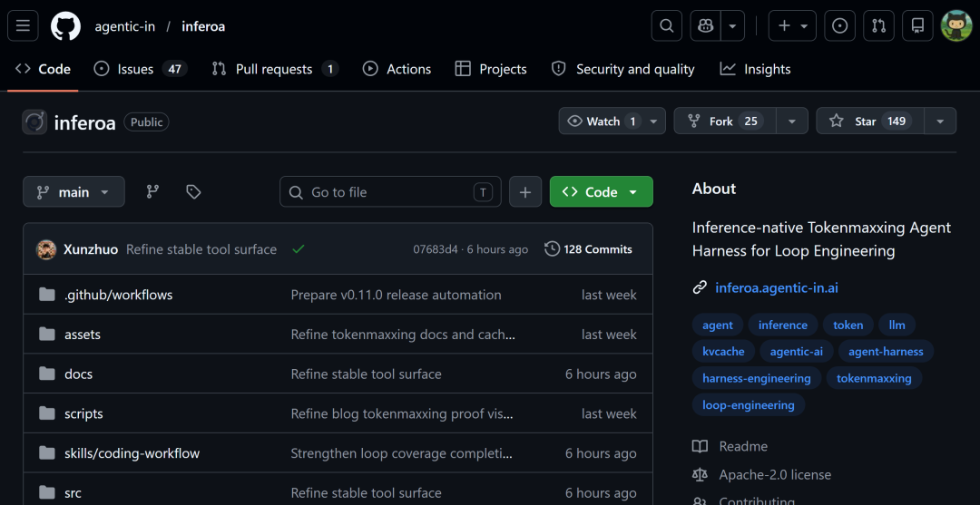Open commit message Refine stable tool surface
Image resolution: width=980 pixels, height=505 pixels.
[201, 249]
